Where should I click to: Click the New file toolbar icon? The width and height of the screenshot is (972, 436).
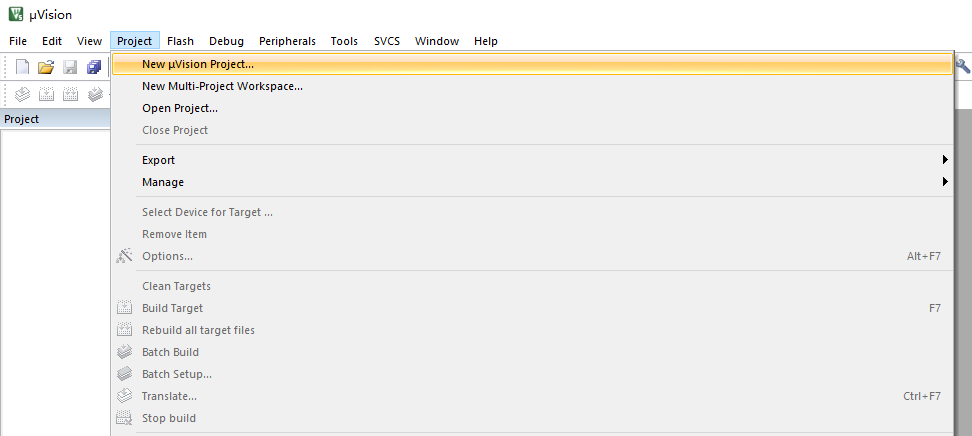point(22,67)
